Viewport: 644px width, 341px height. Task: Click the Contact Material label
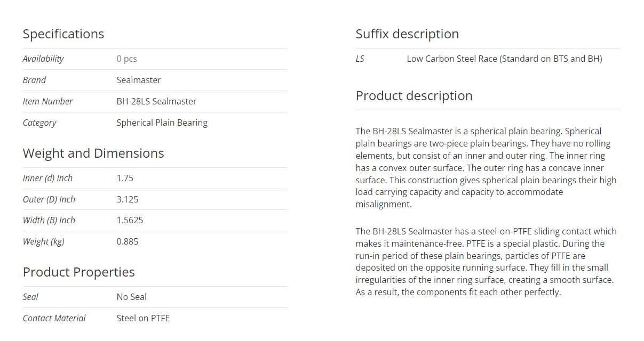click(54, 318)
